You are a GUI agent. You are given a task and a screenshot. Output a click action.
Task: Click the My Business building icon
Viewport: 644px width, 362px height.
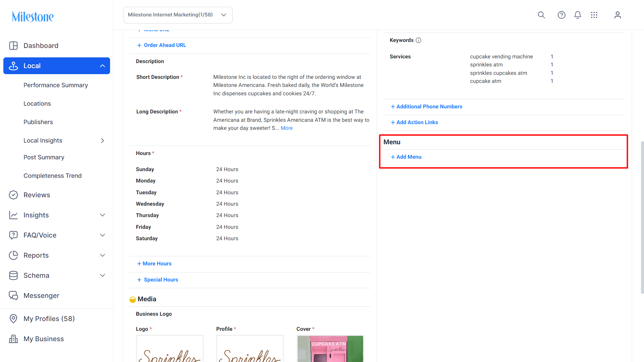13,339
